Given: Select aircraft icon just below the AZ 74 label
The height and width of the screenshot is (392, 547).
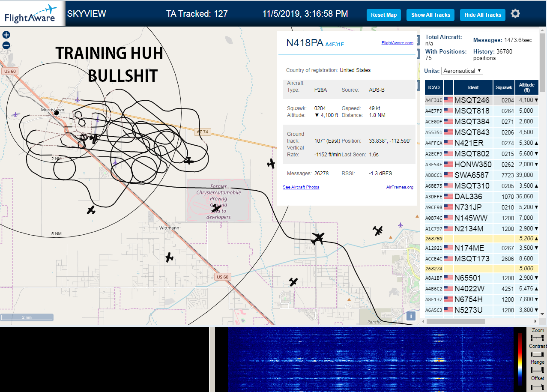Looking at the screenshot, I should coord(188,161).
